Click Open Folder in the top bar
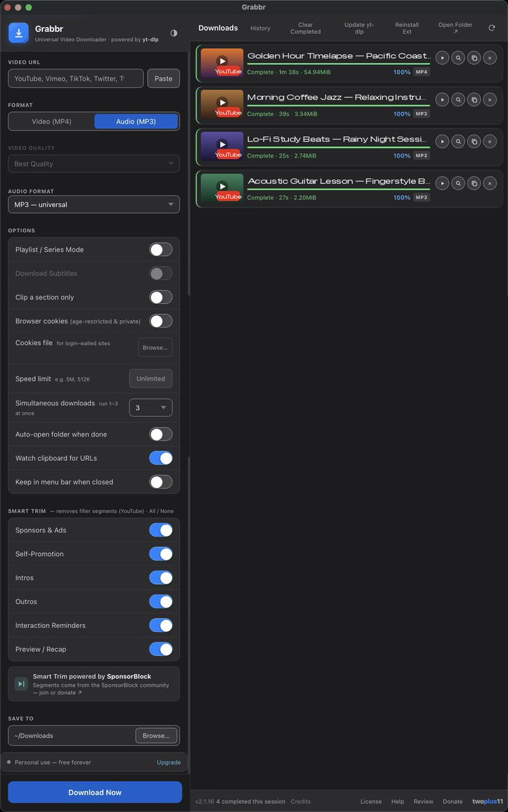508x812 pixels. [x=455, y=28]
